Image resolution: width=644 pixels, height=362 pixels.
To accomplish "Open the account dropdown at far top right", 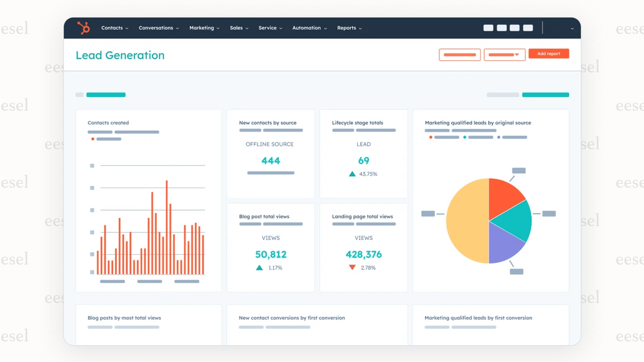I will coord(572,28).
